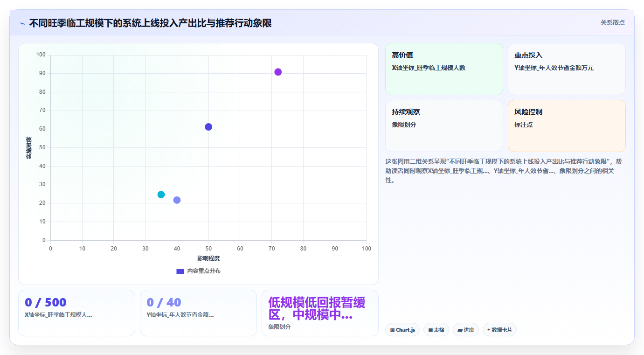This screenshot has height=355, width=644.
Task: Click the lightning icon beside the title
Action: [x=22, y=23]
